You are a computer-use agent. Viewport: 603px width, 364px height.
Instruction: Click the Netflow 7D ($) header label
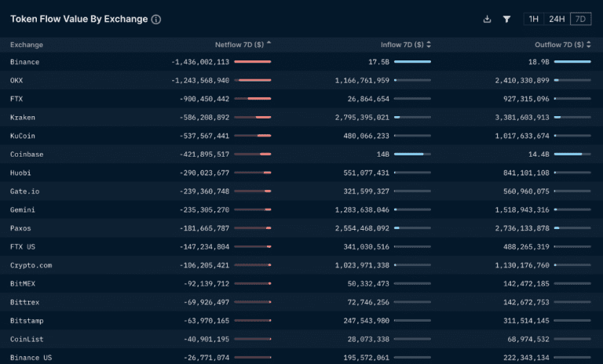click(x=239, y=45)
